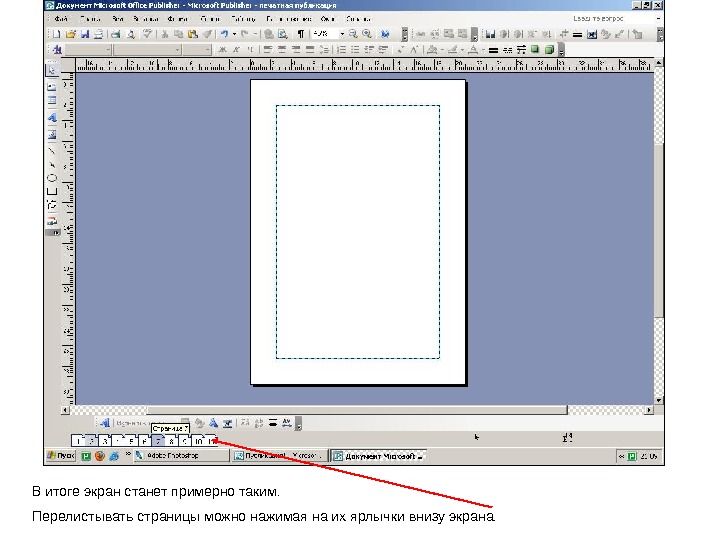Open the File (Файл) menu
720x540 pixels.
coord(61,19)
